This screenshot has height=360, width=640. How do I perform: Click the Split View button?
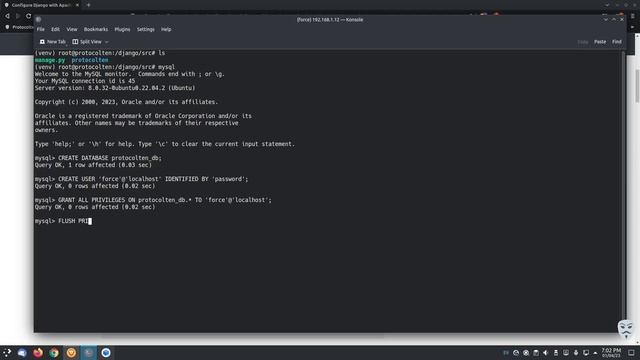click(x=87, y=42)
